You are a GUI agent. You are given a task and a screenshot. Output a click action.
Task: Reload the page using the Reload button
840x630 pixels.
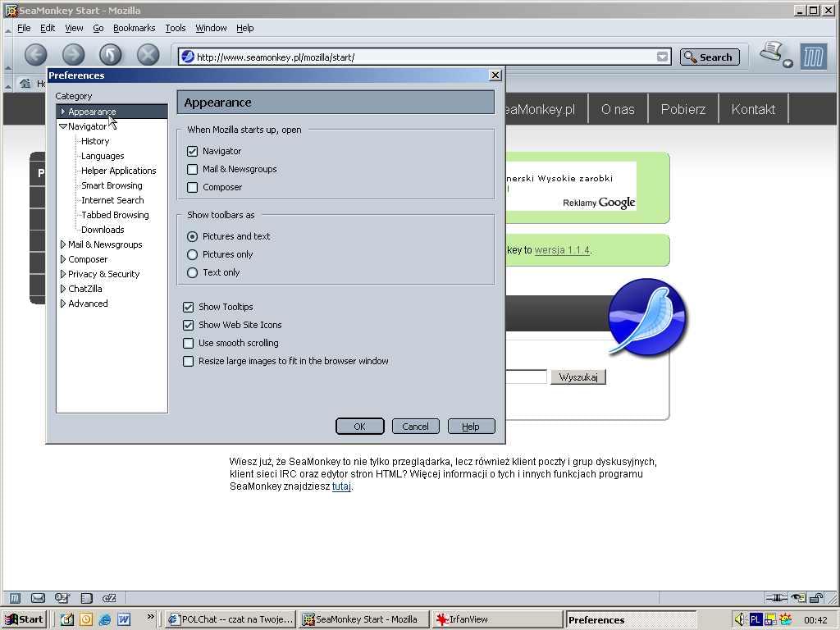click(111, 55)
